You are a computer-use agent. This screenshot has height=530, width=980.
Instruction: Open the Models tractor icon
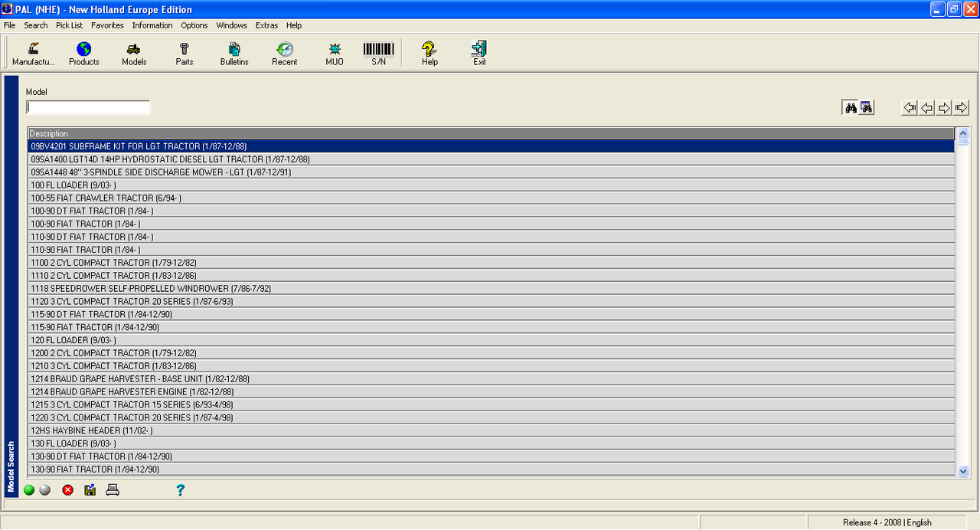coord(134,54)
